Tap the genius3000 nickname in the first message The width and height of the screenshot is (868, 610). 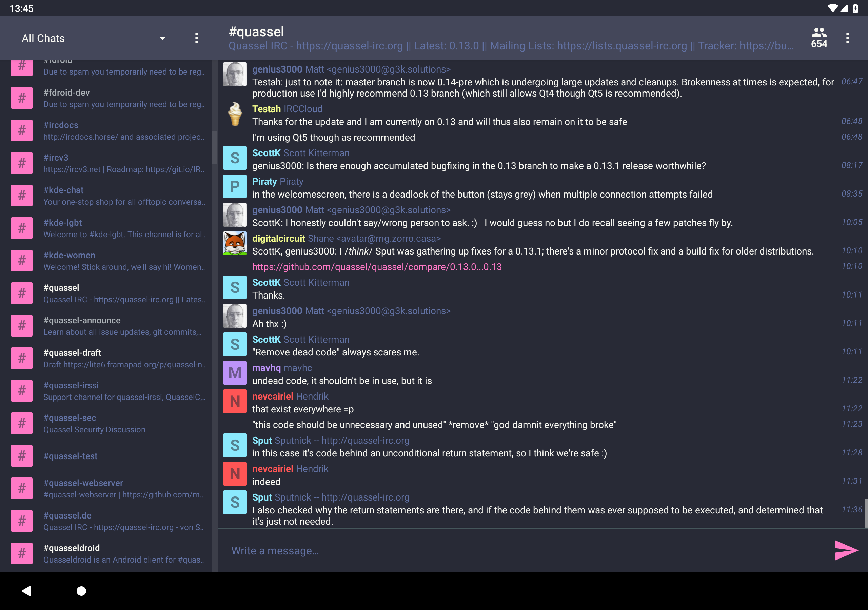coord(277,69)
